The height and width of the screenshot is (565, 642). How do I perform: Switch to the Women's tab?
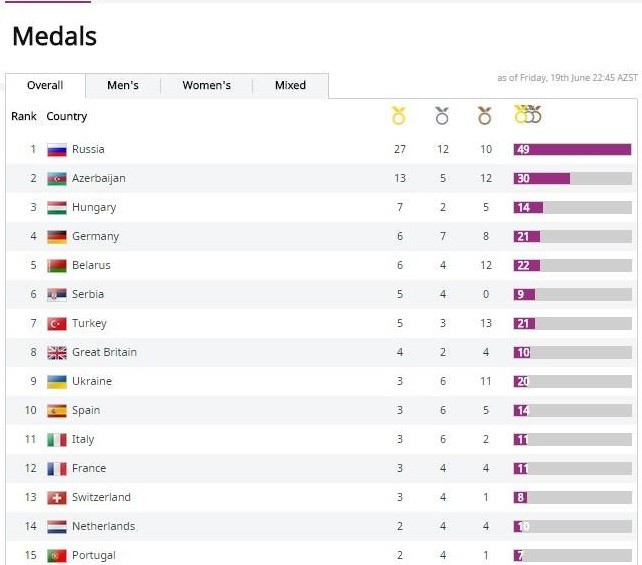coord(206,86)
